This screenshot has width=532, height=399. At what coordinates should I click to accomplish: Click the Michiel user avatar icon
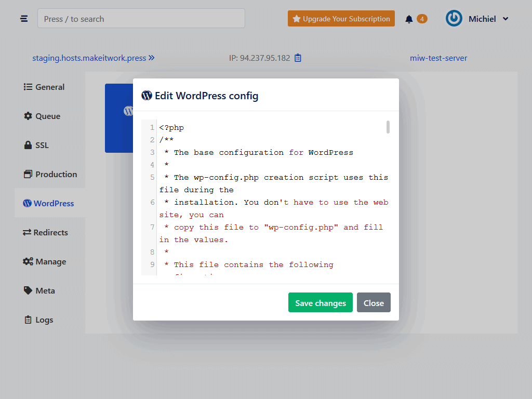pyautogui.click(x=454, y=18)
